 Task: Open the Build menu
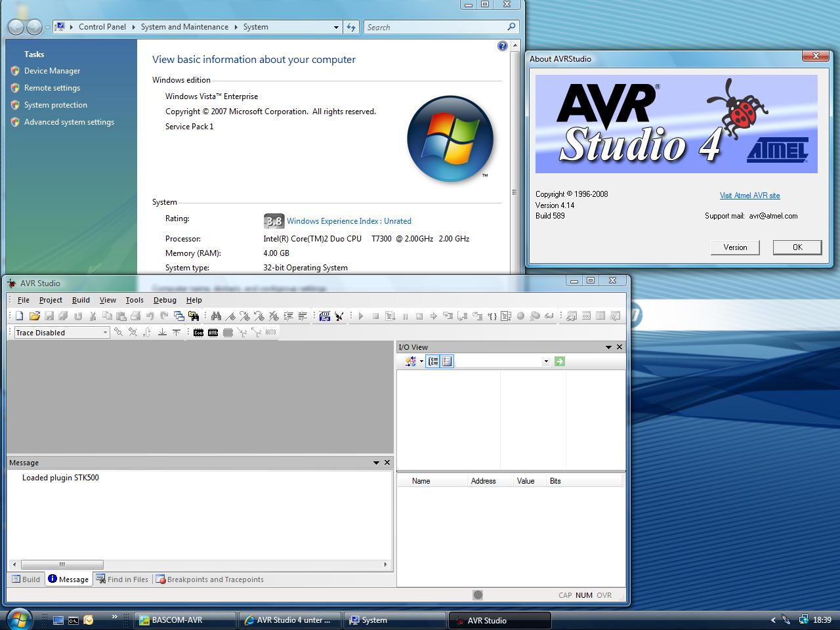pyautogui.click(x=81, y=300)
